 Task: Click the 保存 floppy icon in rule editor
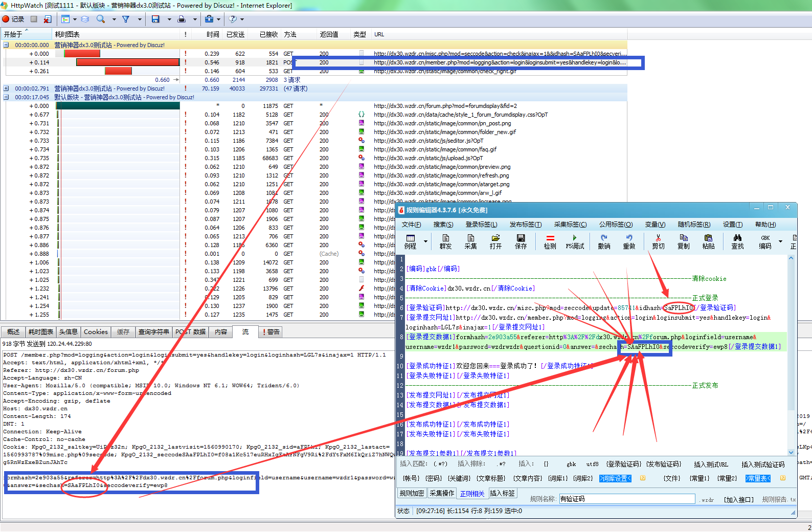point(521,241)
